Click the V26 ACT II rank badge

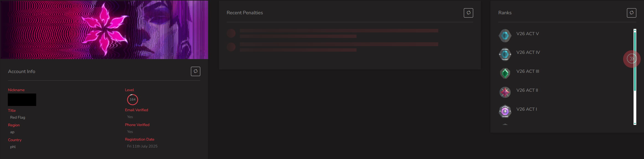(x=505, y=92)
